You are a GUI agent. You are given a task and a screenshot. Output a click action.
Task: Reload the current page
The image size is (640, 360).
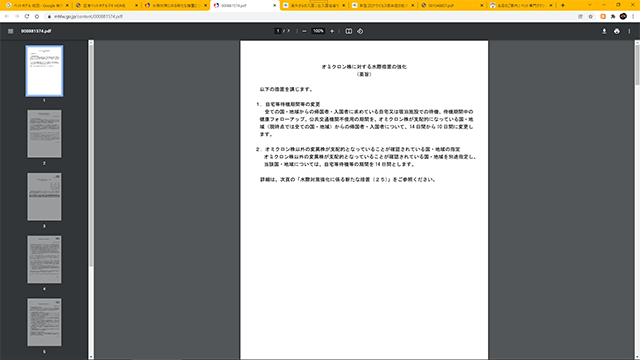(x=27, y=16)
